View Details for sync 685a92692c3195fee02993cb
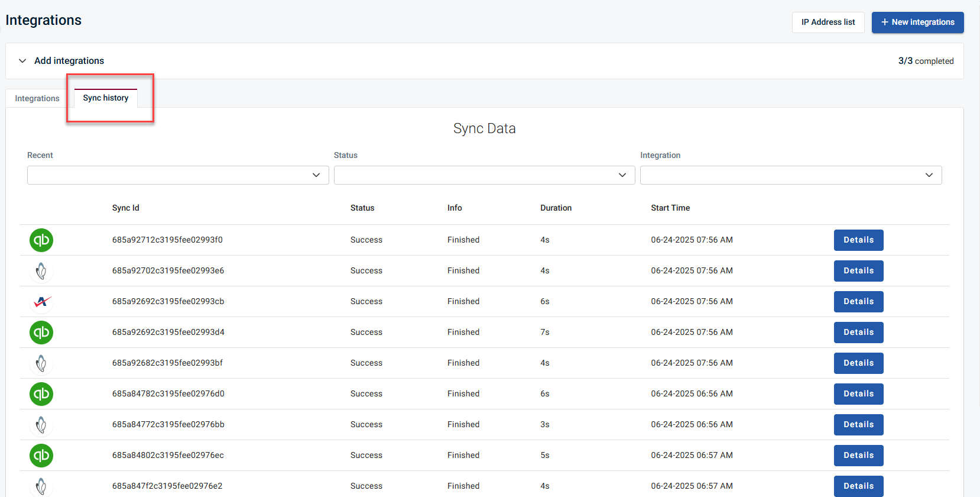This screenshot has width=980, height=497. [x=858, y=302]
